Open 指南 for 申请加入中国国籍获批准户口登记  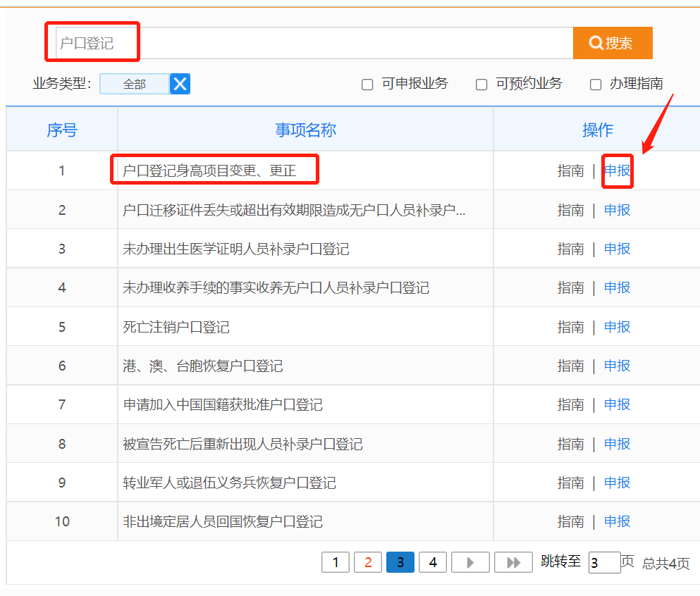(570, 404)
